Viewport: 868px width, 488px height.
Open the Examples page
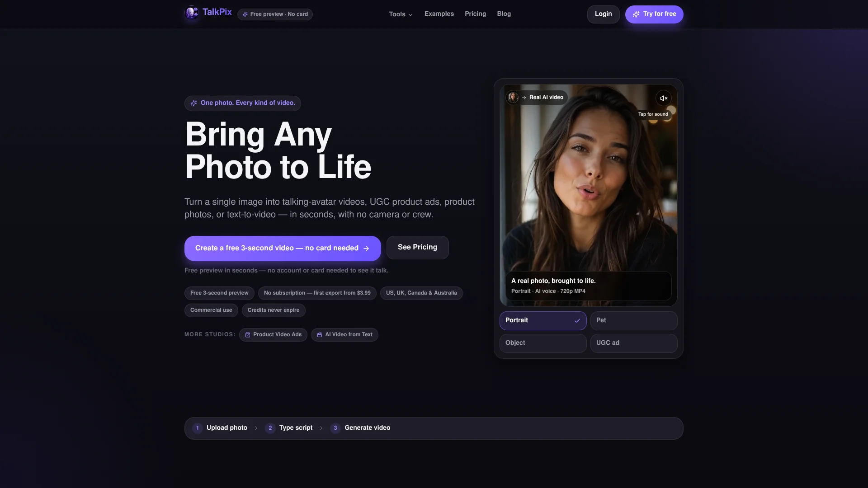coord(439,14)
